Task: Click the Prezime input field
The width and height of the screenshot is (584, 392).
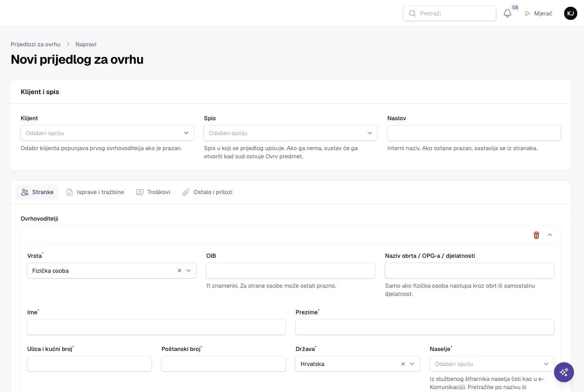Action: click(x=425, y=327)
